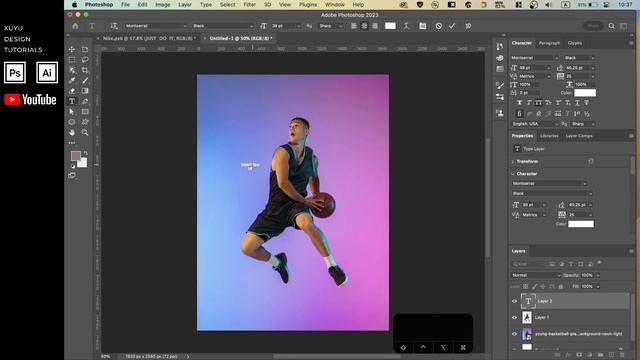Collapse the Character section in Properties
This screenshot has width=640, height=360.
tap(513, 174)
